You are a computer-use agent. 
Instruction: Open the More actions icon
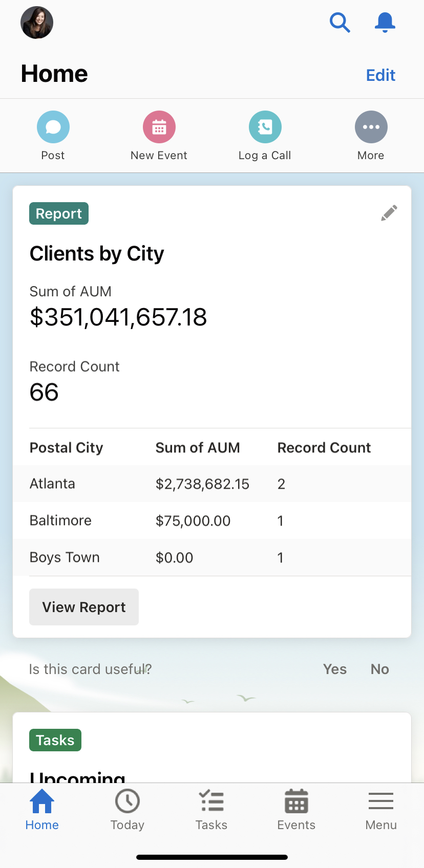371,127
